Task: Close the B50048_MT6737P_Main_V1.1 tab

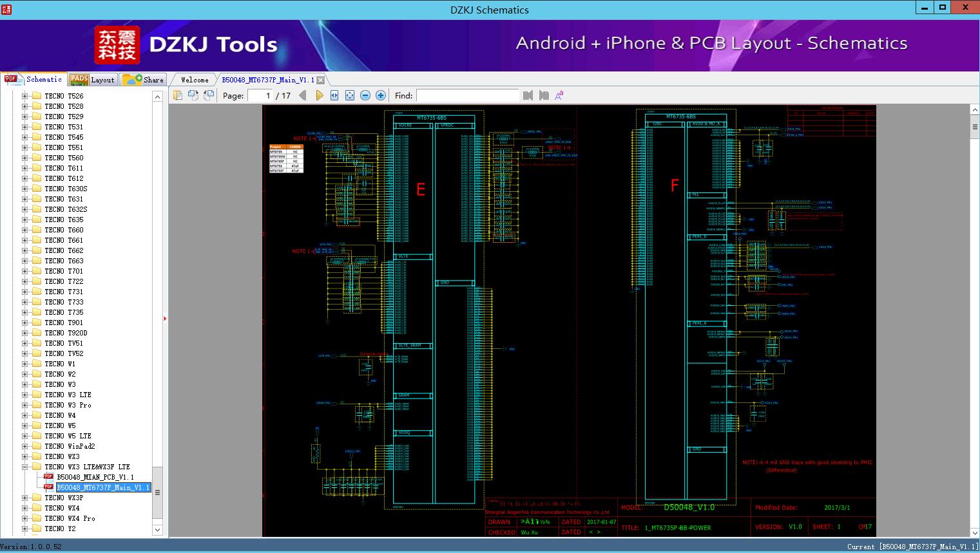Action: pos(320,80)
